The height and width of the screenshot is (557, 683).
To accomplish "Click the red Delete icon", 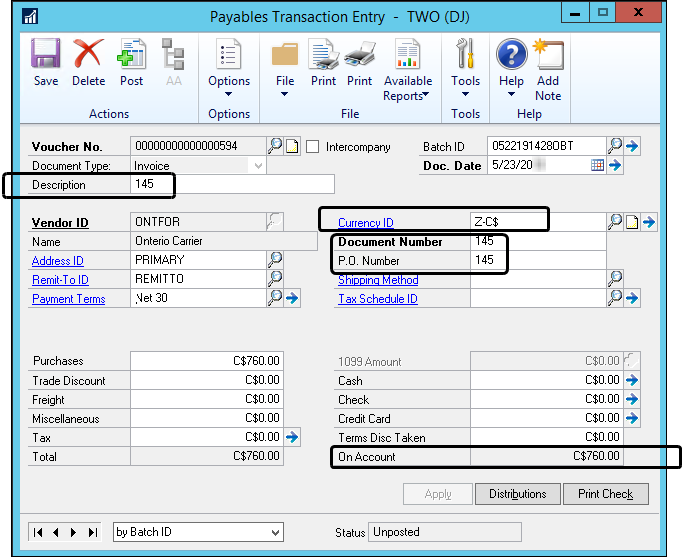I will coord(88,62).
